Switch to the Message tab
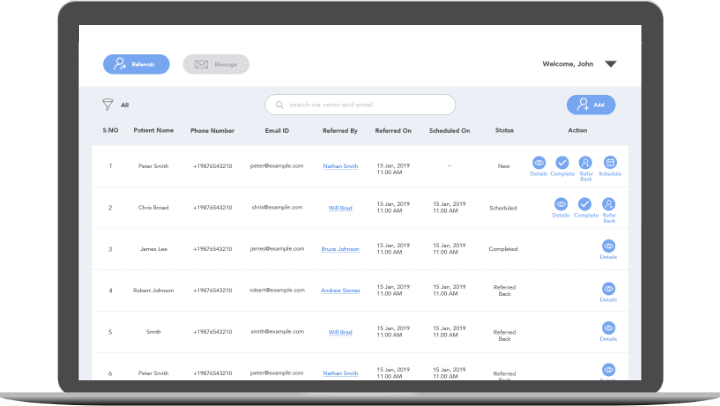 pyautogui.click(x=217, y=64)
